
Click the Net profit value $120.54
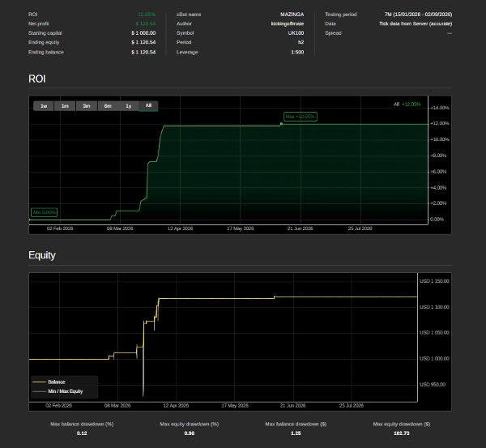(x=145, y=23)
